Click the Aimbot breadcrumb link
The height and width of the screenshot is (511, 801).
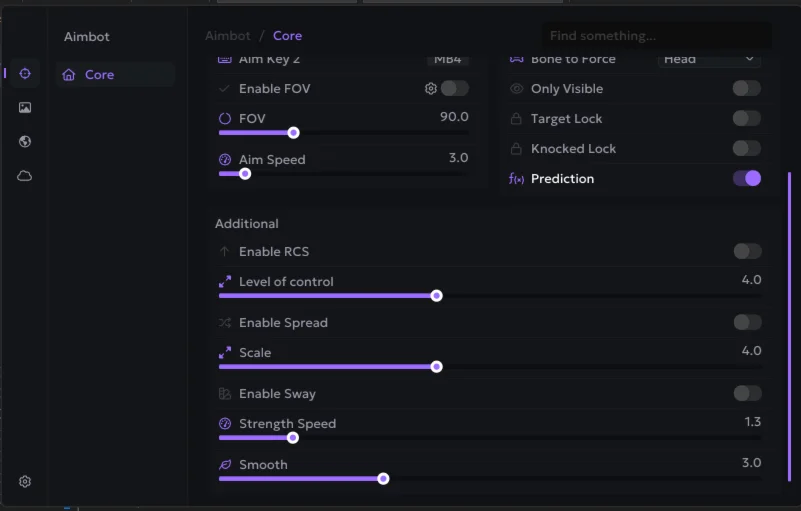point(228,36)
